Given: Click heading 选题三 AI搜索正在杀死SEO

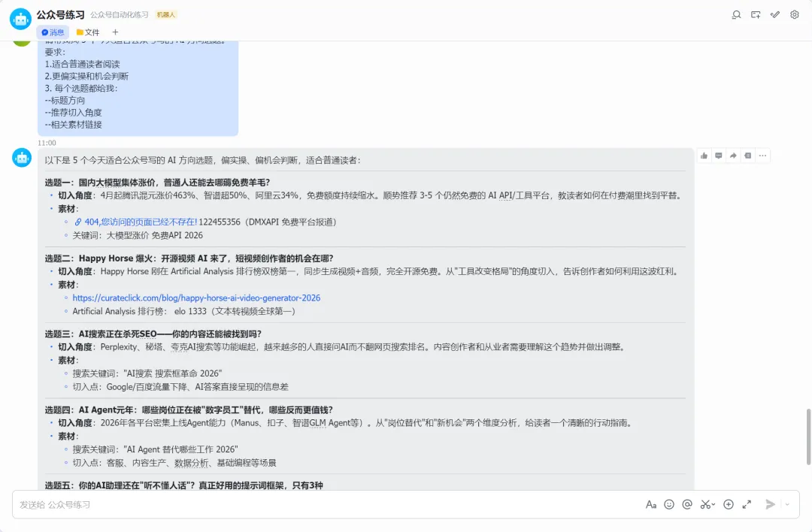Looking at the screenshot, I should point(153,334).
